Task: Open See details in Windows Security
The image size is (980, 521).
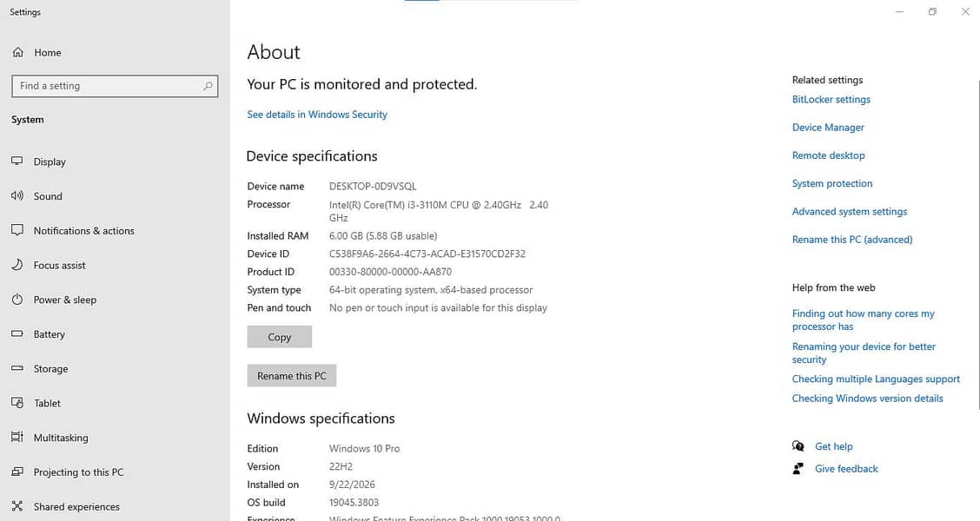Action: [x=317, y=115]
